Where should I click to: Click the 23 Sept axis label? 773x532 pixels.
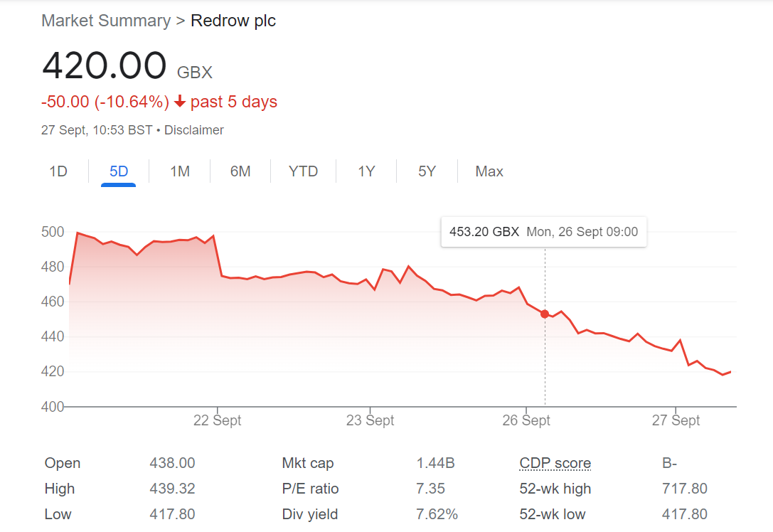point(370,420)
